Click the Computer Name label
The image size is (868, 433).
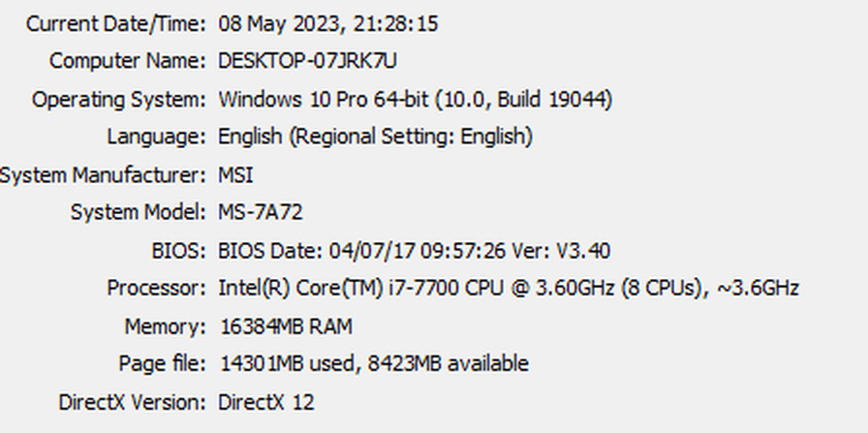click(127, 61)
